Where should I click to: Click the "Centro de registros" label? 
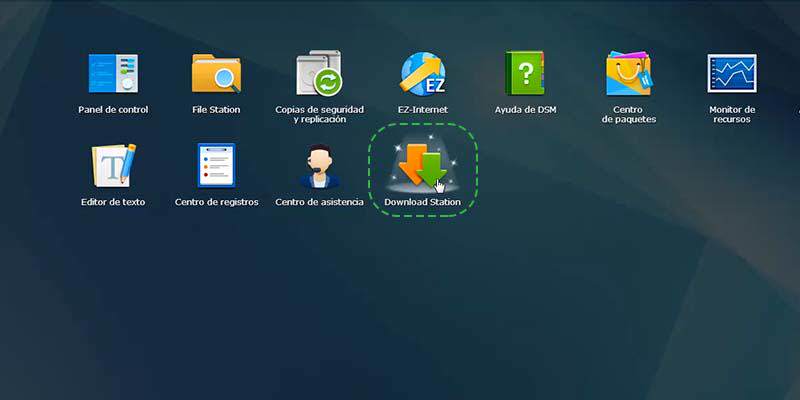(x=216, y=202)
